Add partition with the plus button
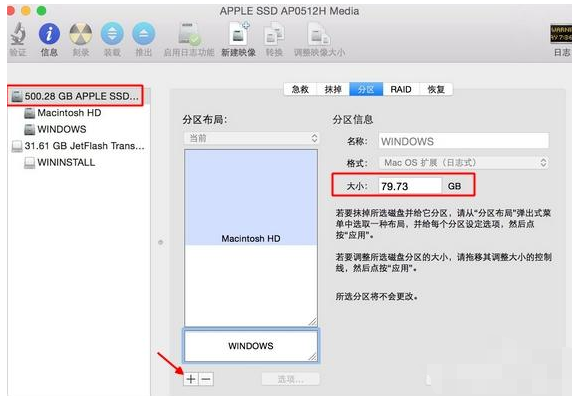The height and width of the screenshot is (399, 578). pyautogui.click(x=191, y=379)
